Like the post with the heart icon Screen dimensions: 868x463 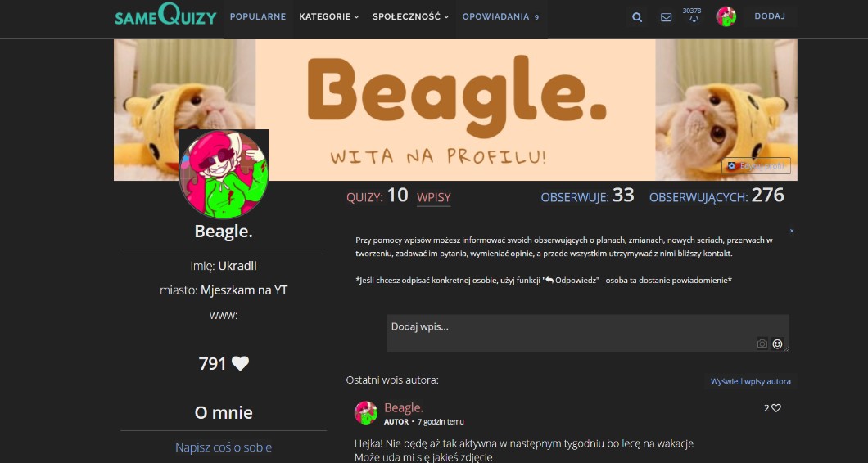tap(776, 408)
